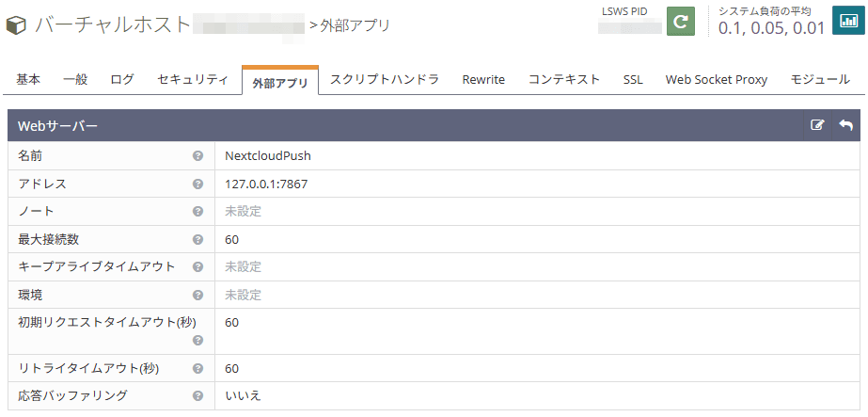
Task: Click the help icon next to 環境
Action: pos(197,296)
